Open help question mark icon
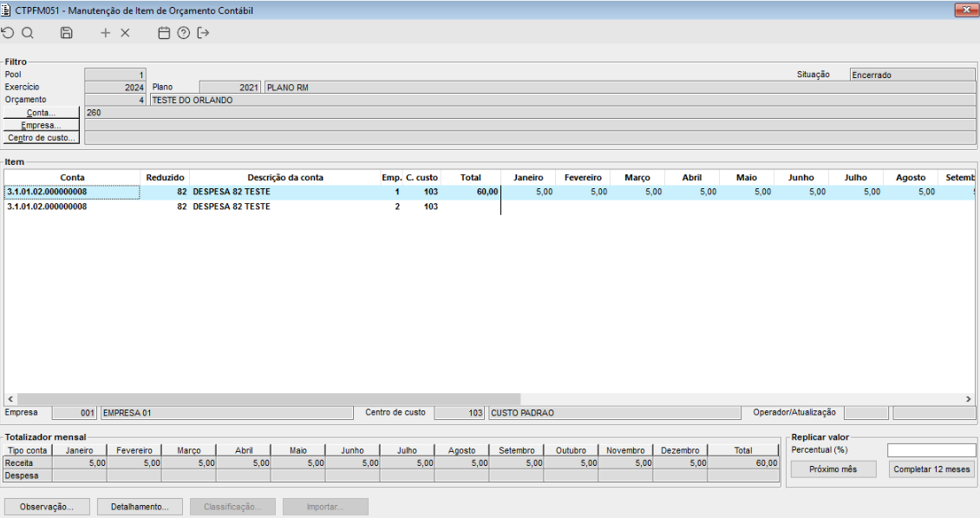Image resolution: width=980 pixels, height=518 pixels. pos(183,33)
